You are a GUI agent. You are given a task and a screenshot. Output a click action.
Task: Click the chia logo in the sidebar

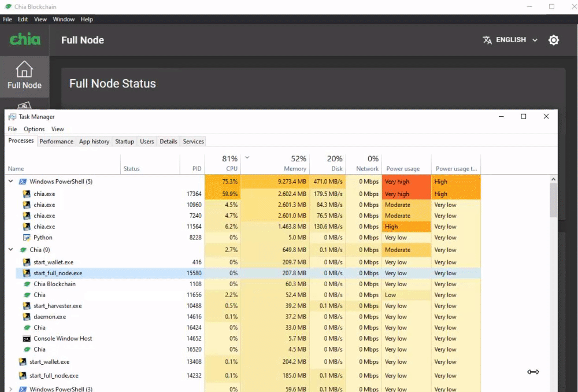pos(25,39)
